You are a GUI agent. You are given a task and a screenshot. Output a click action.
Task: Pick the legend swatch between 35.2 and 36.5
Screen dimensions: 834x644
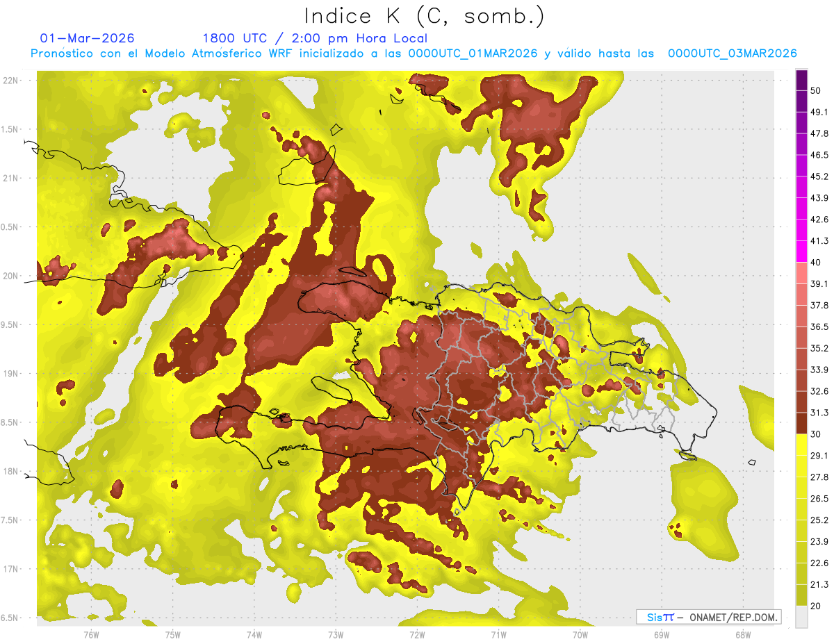tap(802, 338)
